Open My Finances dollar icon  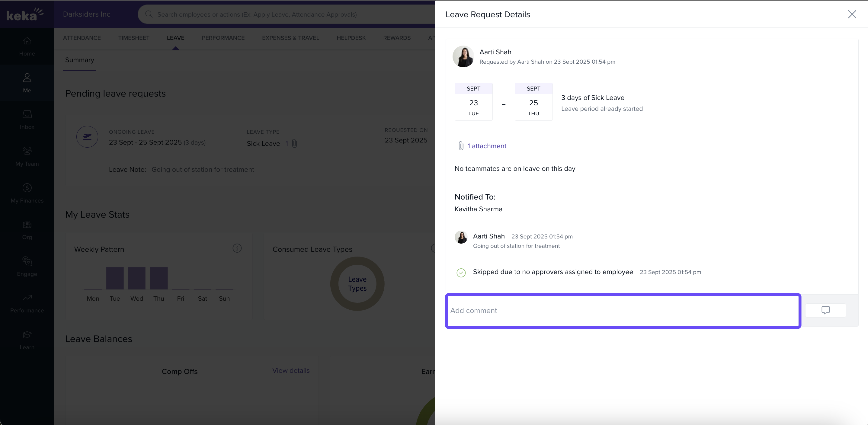coord(27,187)
